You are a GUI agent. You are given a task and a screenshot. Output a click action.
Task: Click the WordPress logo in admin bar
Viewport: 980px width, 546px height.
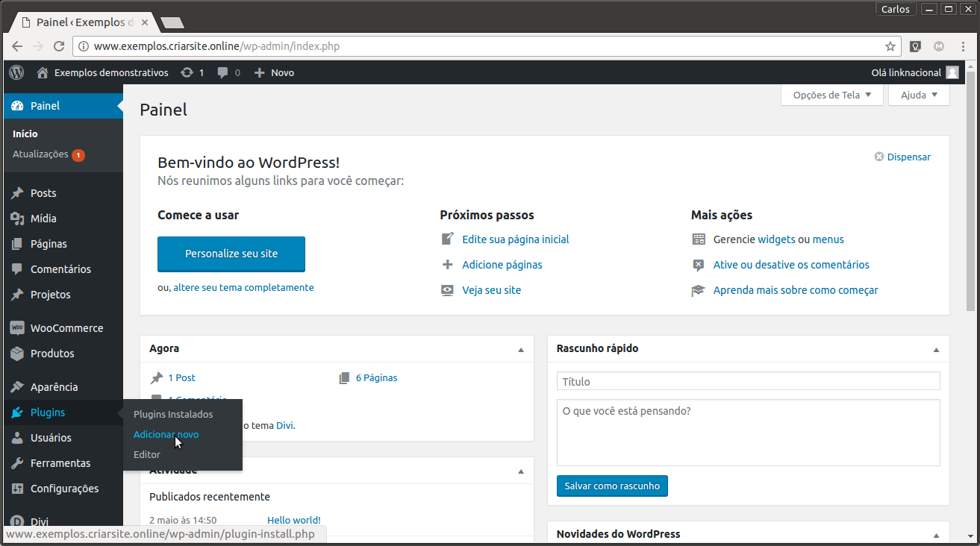(16, 72)
